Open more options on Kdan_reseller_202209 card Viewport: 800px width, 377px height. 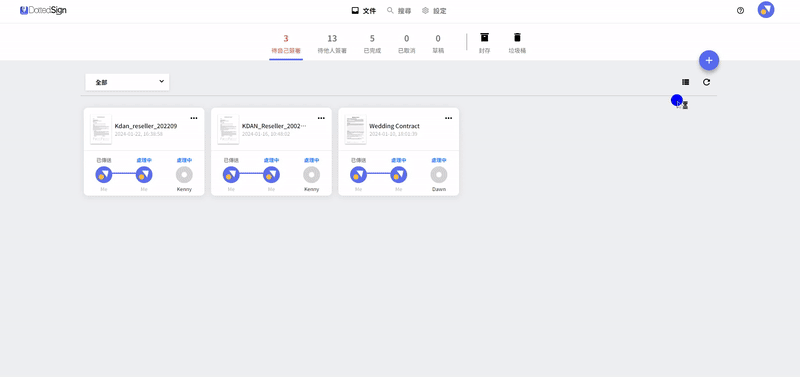[x=194, y=118]
